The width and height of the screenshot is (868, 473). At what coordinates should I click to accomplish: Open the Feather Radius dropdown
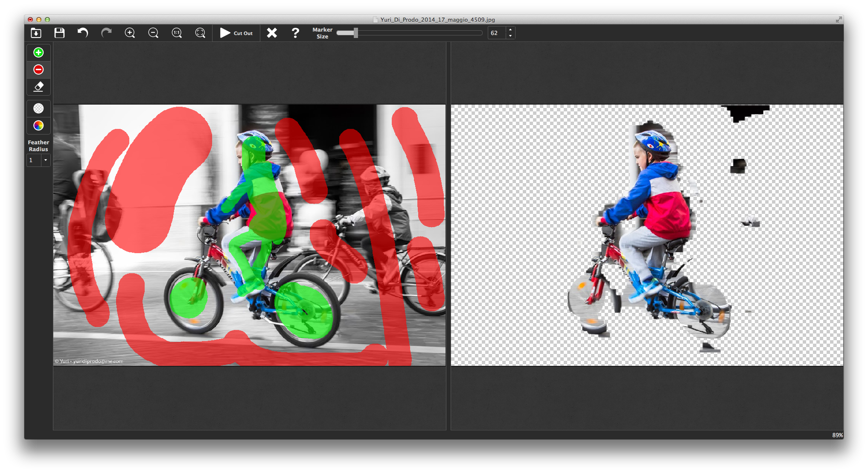[45, 160]
